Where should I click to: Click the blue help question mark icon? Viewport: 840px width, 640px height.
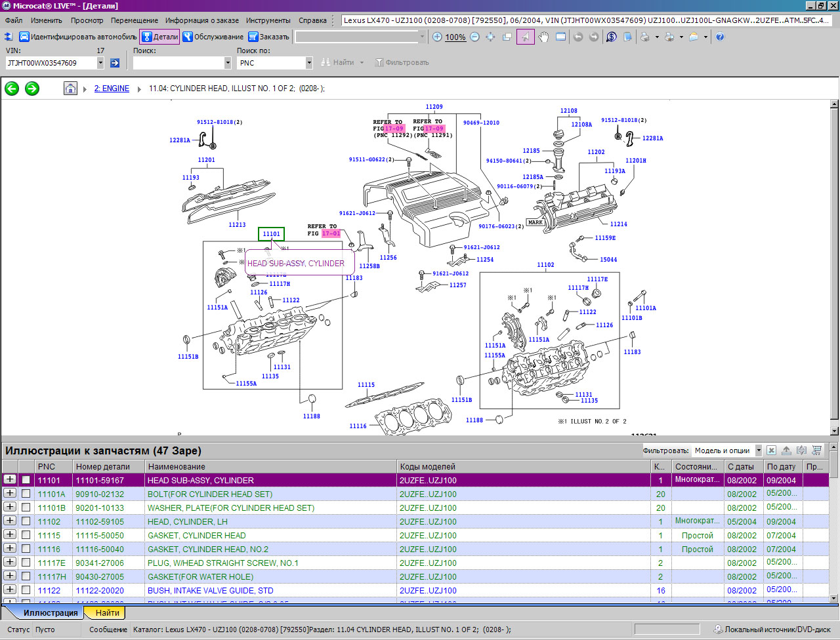[x=720, y=37]
